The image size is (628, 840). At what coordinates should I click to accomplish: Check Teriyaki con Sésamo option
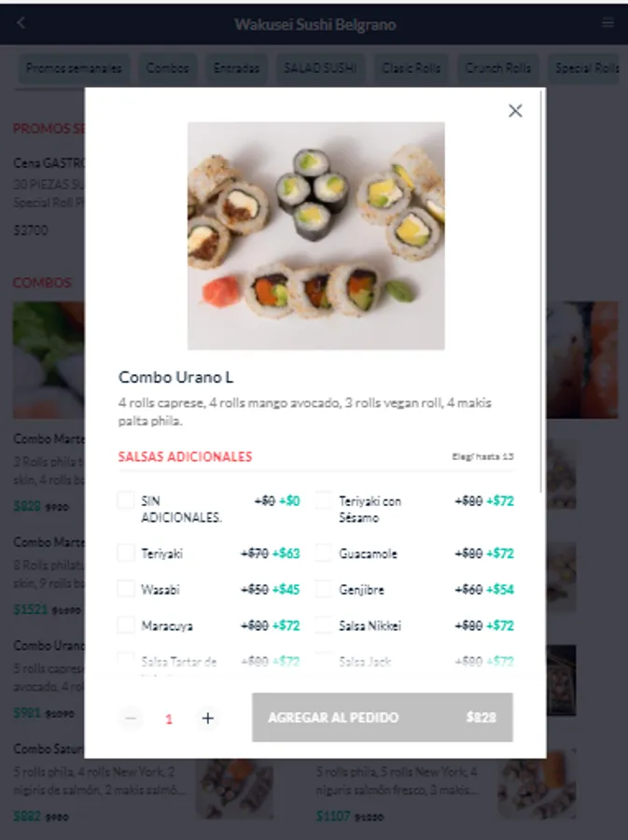[324, 500]
